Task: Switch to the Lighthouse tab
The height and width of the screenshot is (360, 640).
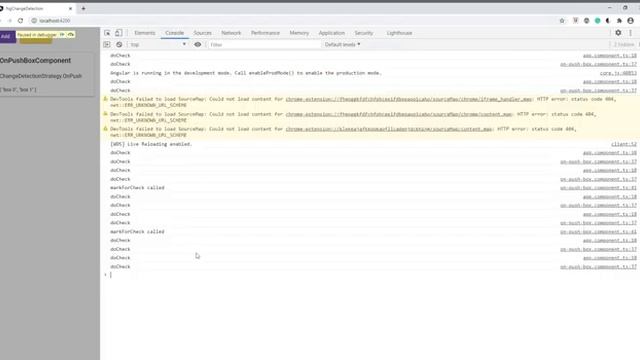Action: tap(400, 33)
